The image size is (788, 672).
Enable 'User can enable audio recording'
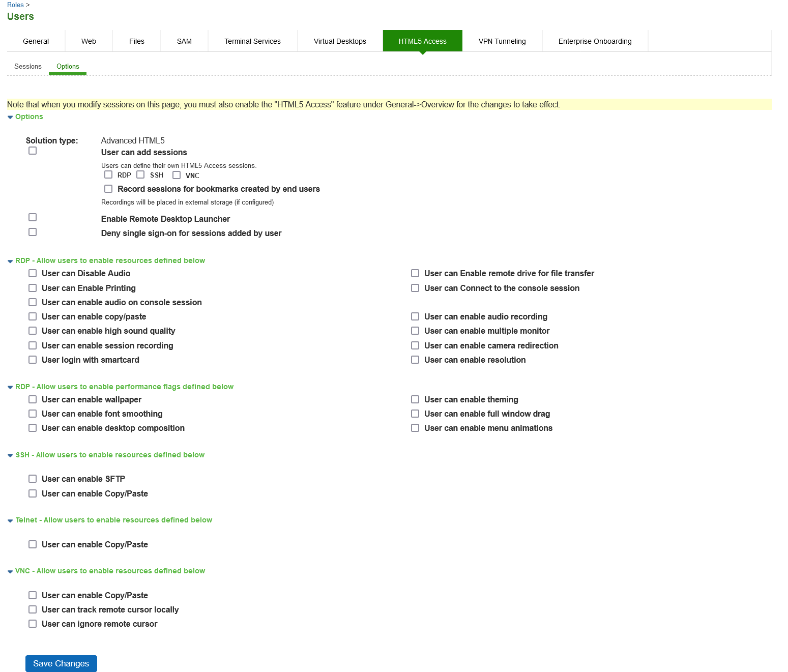click(x=415, y=316)
